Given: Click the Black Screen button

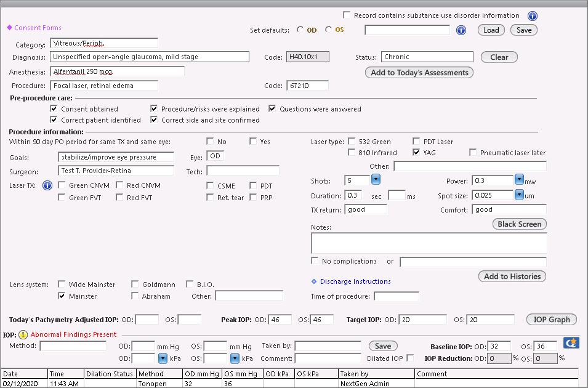Looking at the screenshot, I should coord(520,224).
